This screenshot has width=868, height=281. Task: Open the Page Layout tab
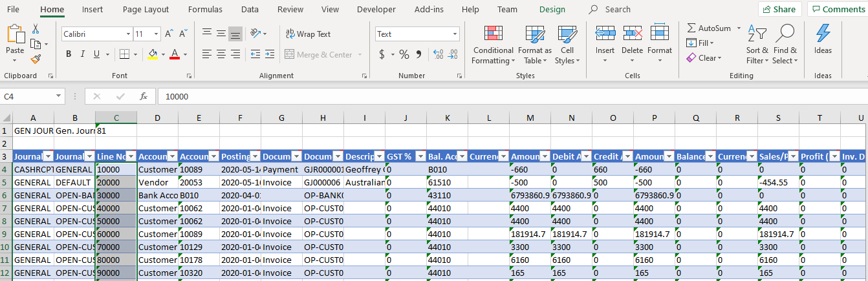pyautogui.click(x=146, y=9)
